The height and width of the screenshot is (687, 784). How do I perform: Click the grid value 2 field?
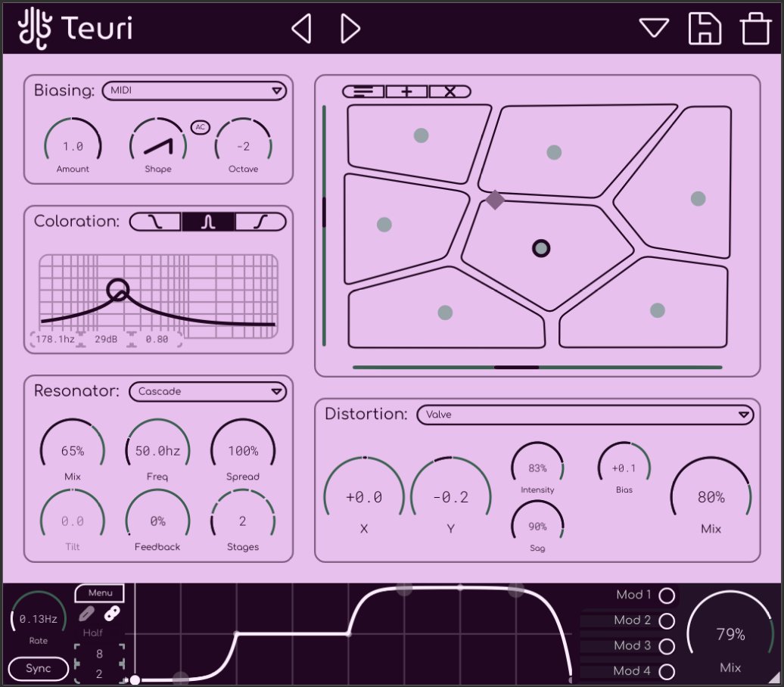click(x=99, y=673)
